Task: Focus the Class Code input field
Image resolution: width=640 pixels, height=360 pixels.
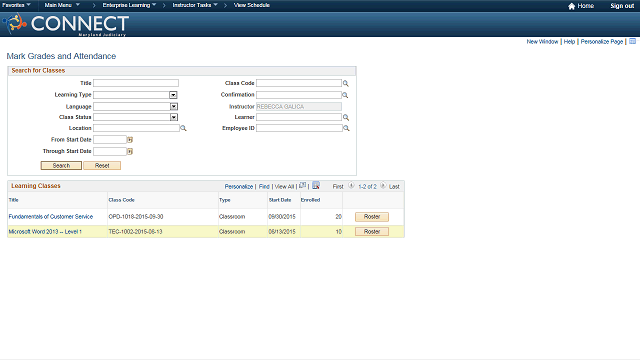Action: click(299, 83)
